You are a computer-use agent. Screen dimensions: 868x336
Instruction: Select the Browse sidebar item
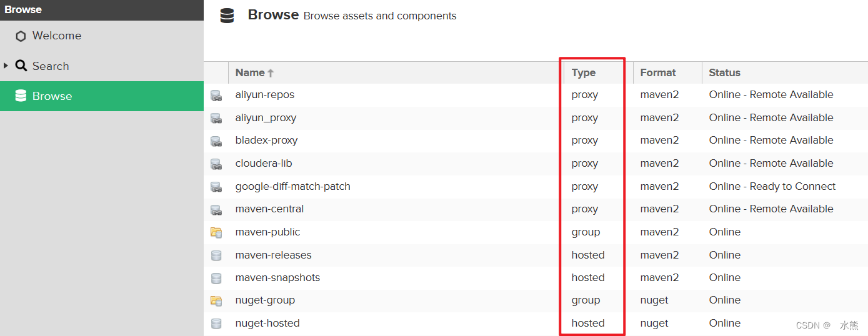pyautogui.click(x=102, y=96)
